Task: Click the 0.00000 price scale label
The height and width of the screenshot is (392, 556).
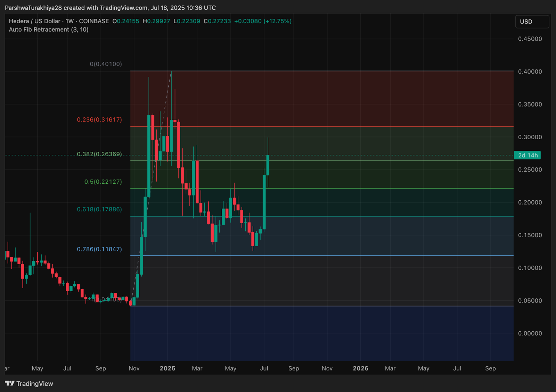Action: coord(530,333)
